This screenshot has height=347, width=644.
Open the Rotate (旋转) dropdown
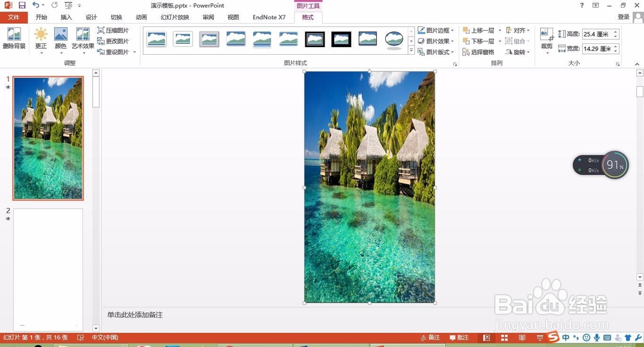(518, 52)
